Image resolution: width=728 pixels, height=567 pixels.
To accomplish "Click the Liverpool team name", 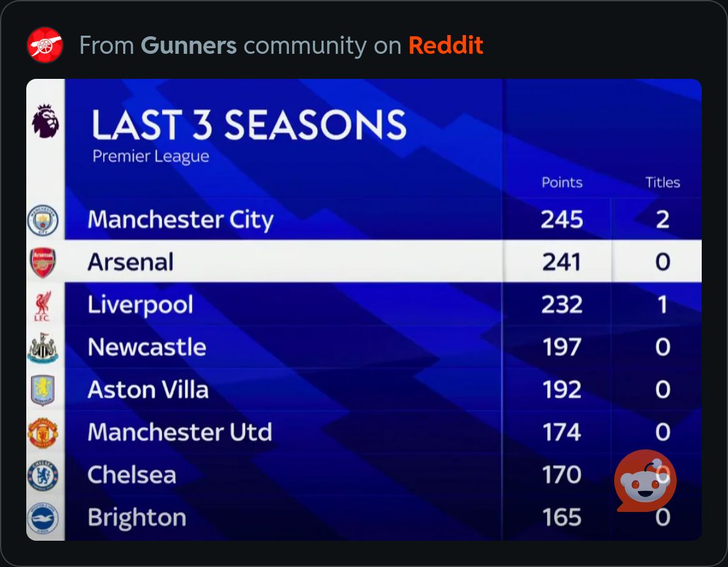I will pyautogui.click(x=140, y=305).
